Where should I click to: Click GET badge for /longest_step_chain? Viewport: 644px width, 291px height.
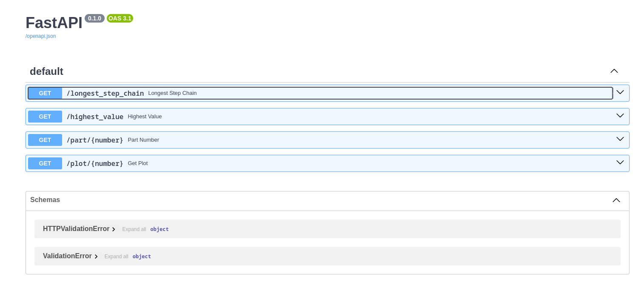click(45, 93)
